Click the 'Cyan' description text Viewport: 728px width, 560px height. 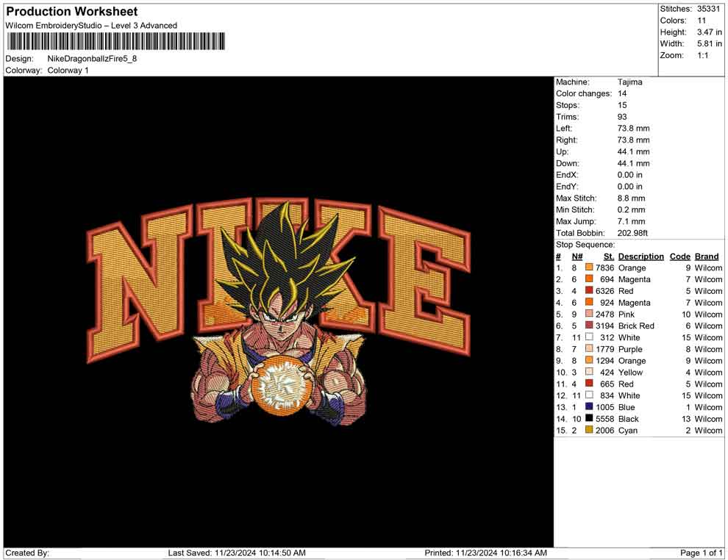tap(628, 430)
